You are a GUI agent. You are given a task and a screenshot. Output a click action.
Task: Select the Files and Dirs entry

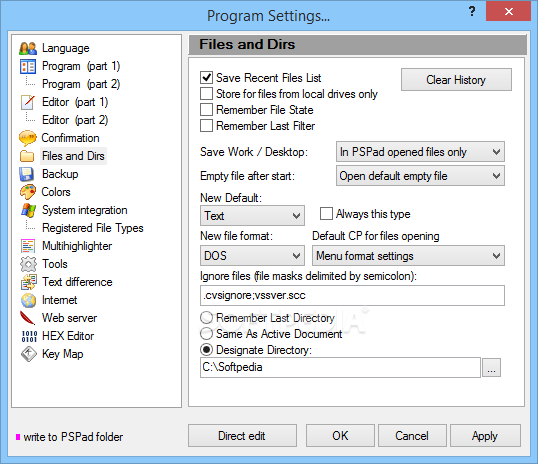click(73, 156)
